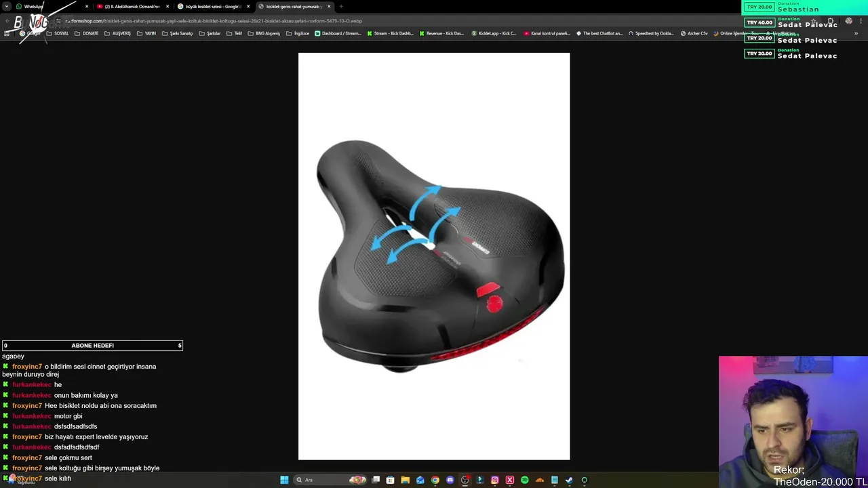
Task: Open the DONATE bookmarks folder
Action: tap(87, 33)
